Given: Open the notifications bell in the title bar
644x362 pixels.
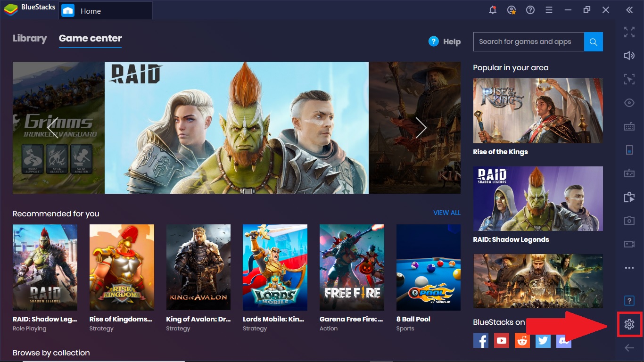Looking at the screenshot, I should coord(493,10).
